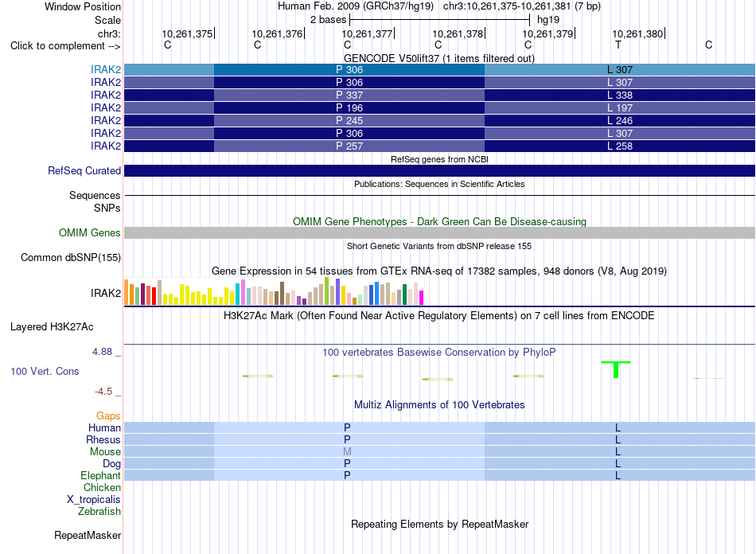The image size is (756, 554).
Task: Open the H3K27Ac Mark track title
Action: [439, 316]
